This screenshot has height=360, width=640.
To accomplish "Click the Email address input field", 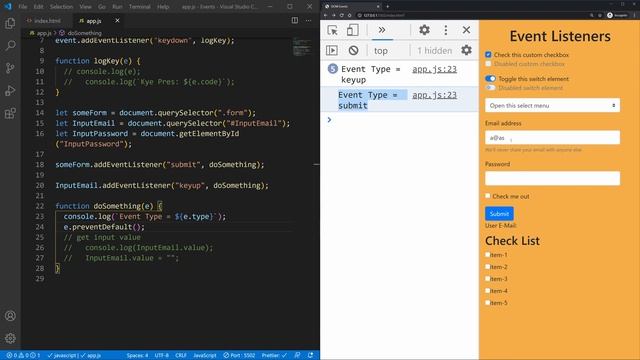I will [552, 138].
